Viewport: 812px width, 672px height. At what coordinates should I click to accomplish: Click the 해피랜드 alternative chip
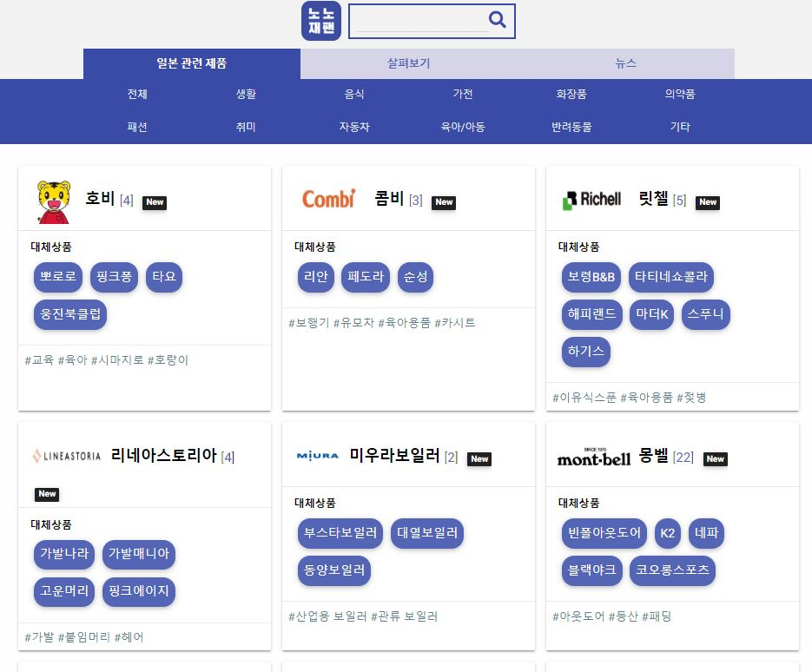(592, 313)
